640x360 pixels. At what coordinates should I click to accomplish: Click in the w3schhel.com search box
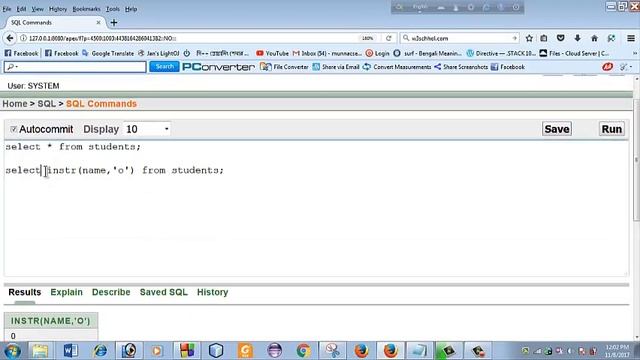[x=459, y=38]
